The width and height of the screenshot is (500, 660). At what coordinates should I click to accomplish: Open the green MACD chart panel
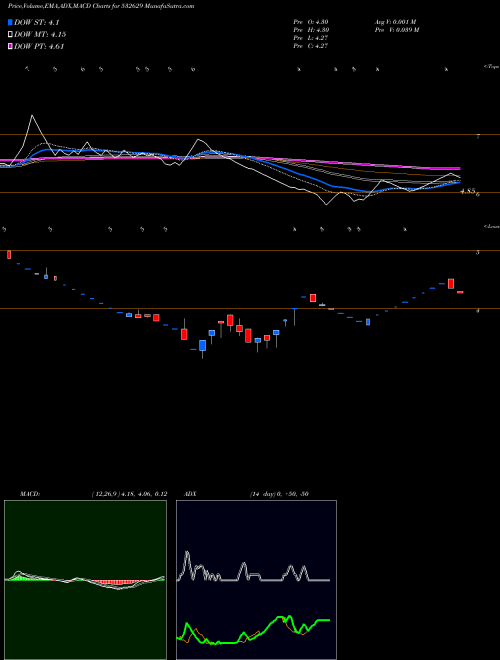[85, 580]
